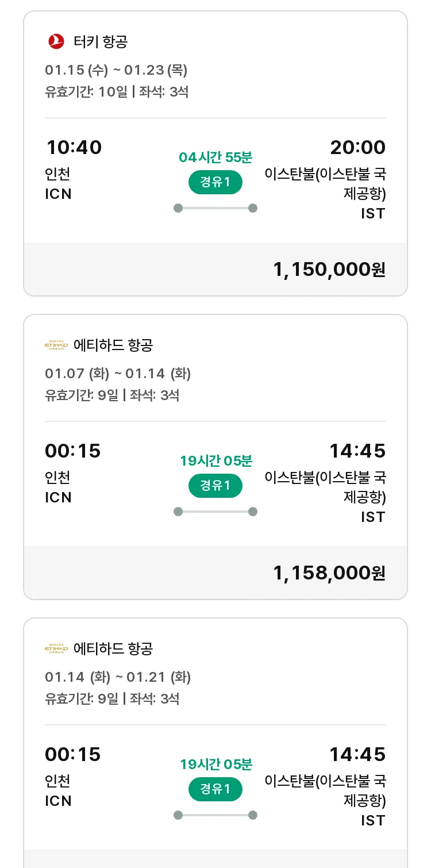This screenshot has width=431, height=868.
Task: Select the 1,158,000원 price of the Etihad flight
Action: click(329, 573)
